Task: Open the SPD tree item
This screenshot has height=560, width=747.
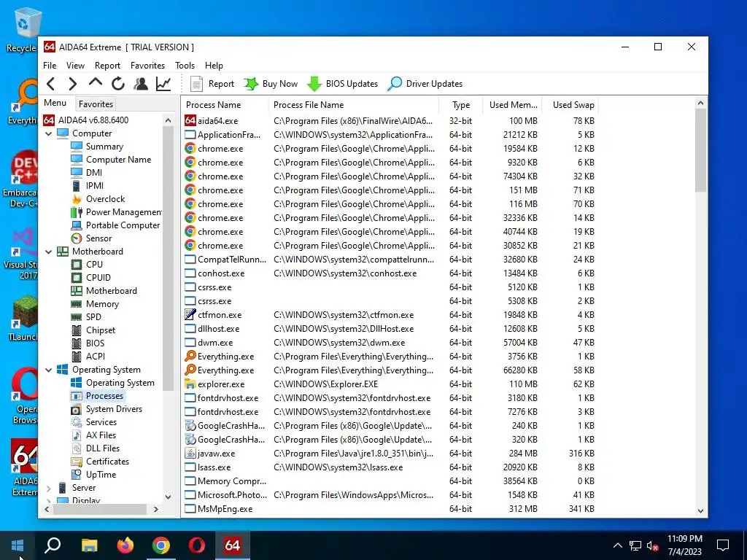Action: [86, 317]
